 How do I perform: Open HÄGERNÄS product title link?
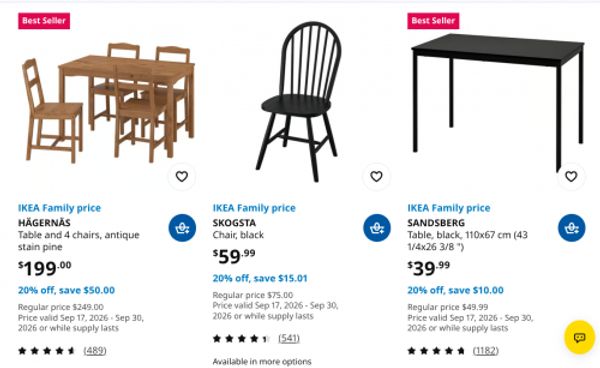[x=44, y=223]
